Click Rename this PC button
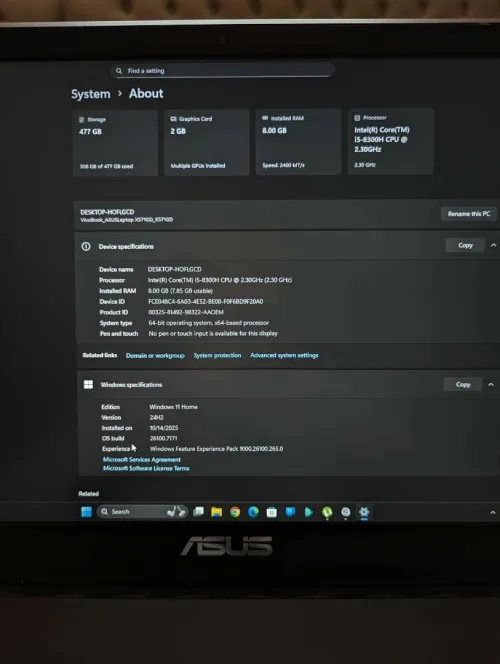The height and width of the screenshot is (664, 500). click(x=469, y=214)
